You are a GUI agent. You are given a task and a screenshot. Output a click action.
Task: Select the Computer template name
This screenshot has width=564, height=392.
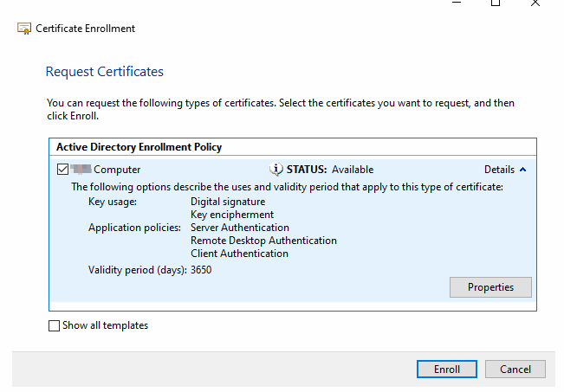[116, 170]
